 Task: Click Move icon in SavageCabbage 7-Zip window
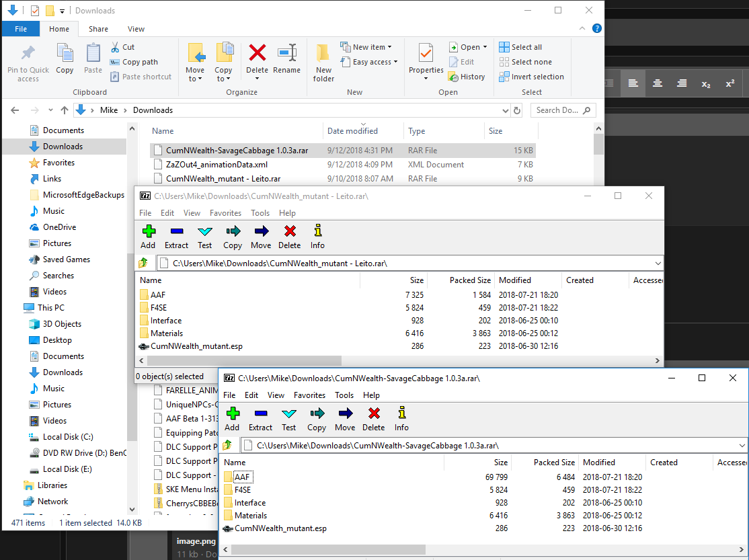tap(346, 414)
